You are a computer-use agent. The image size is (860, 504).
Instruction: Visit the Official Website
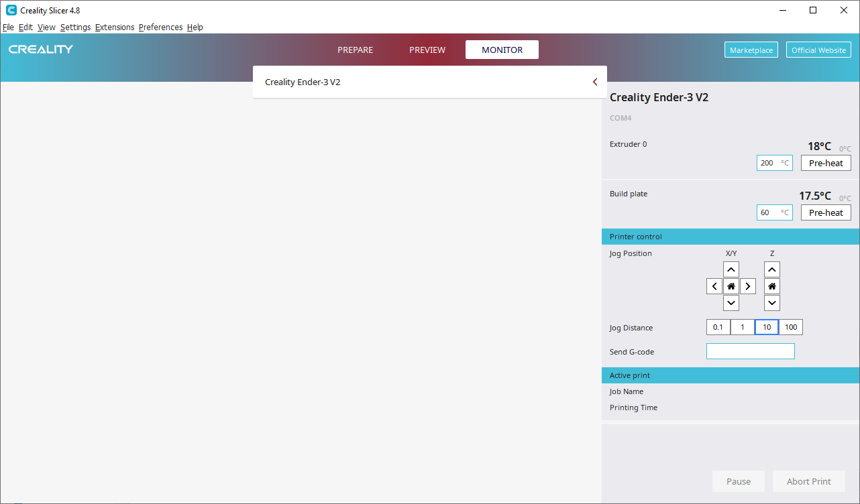pos(818,50)
